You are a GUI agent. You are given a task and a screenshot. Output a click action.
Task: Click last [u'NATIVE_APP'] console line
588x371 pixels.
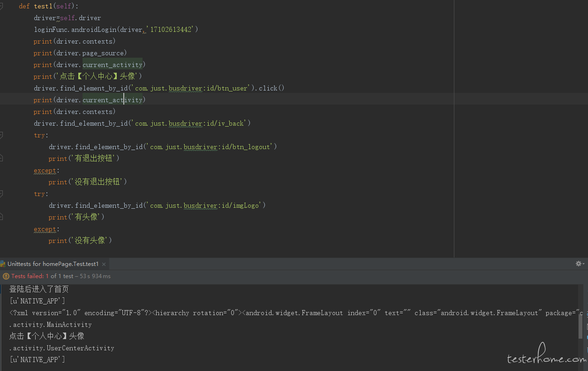37,360
